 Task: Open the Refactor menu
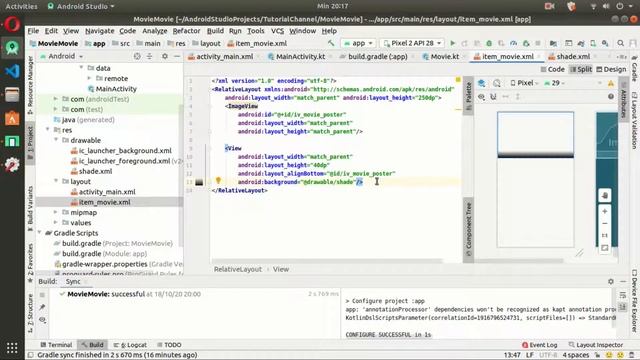186,31
